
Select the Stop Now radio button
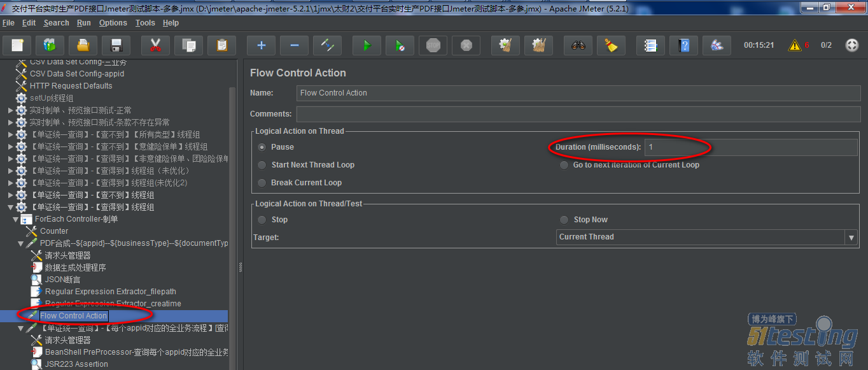pos(564,220)
